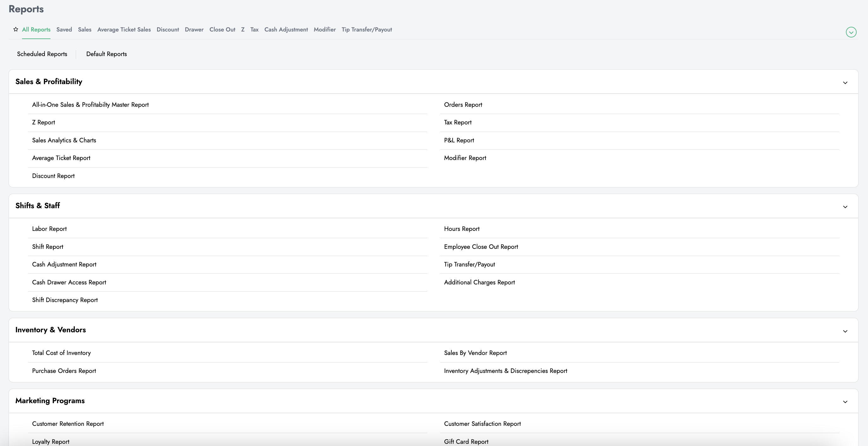Select the Tip Transfer/Payout tab
The width and height of the screenshot is (868, 446).
(x=366, y=30)
